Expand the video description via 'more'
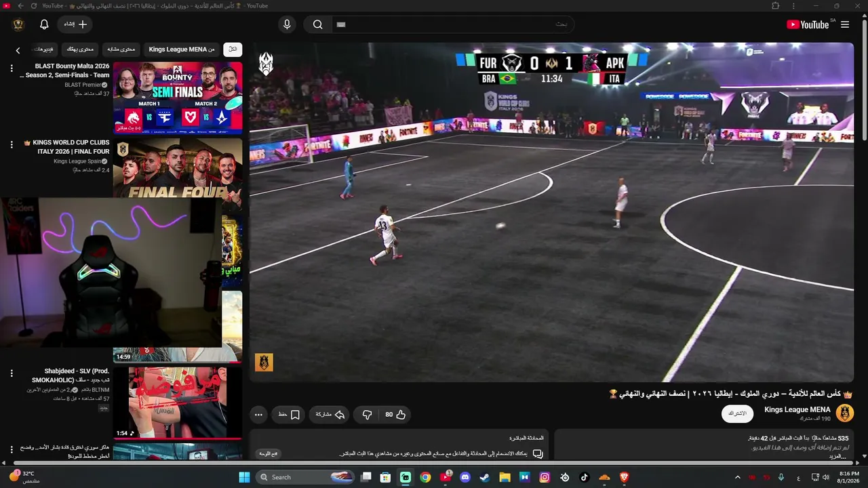 tap(838, 456)
